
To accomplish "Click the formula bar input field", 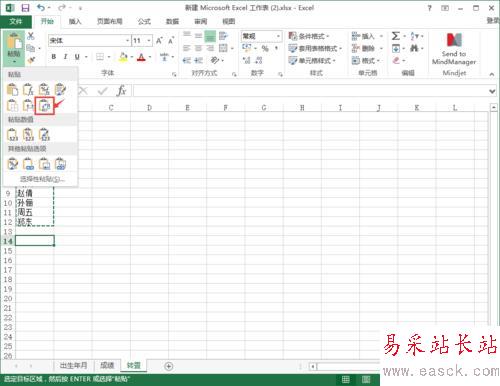I will 310,91.
